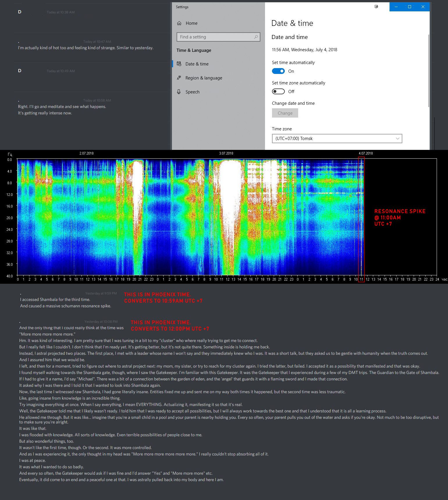
Task: Click message 'I accessed Shambala for the third time.'
Action: point(55,299)
